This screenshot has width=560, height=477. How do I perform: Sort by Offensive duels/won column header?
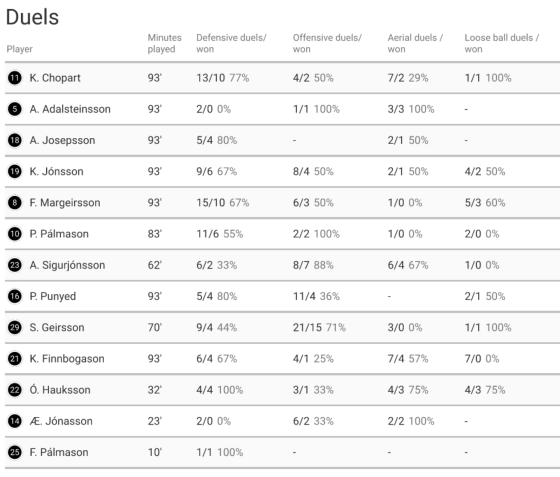tap(327, 43)
